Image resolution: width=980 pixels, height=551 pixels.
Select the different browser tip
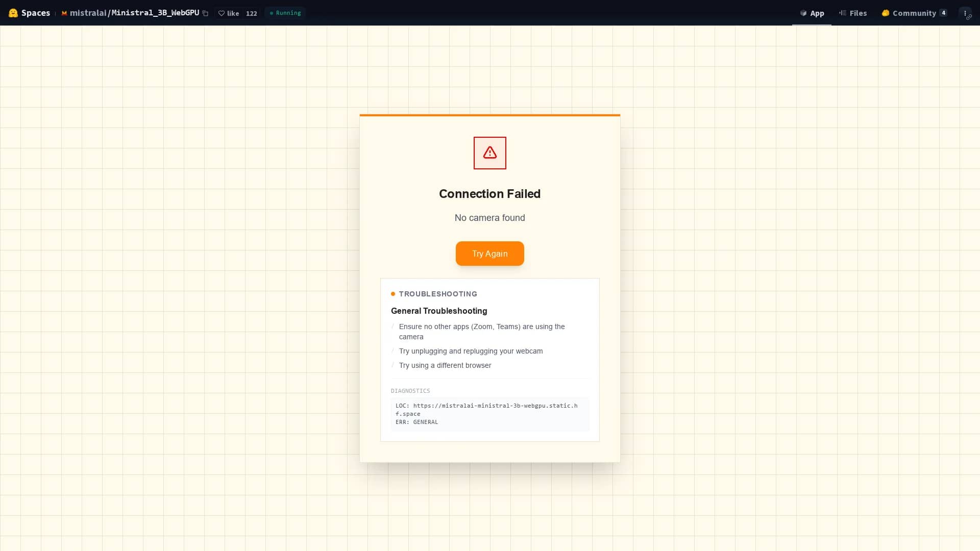tap(445, 365)
